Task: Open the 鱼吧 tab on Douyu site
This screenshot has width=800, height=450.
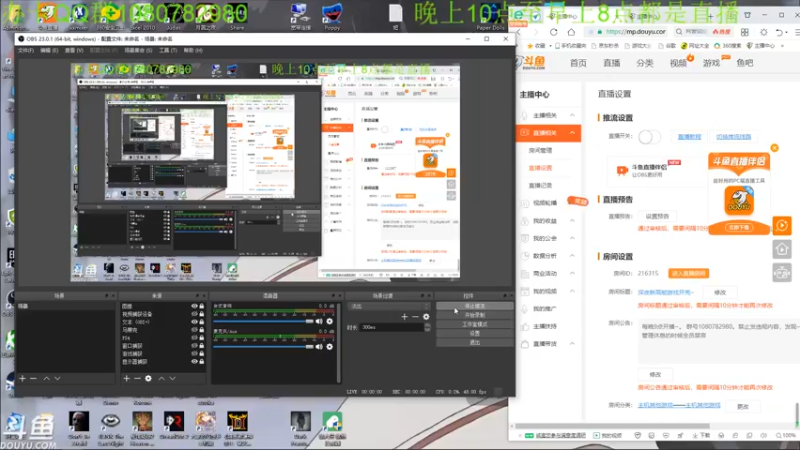Action: tap(745, 63)
